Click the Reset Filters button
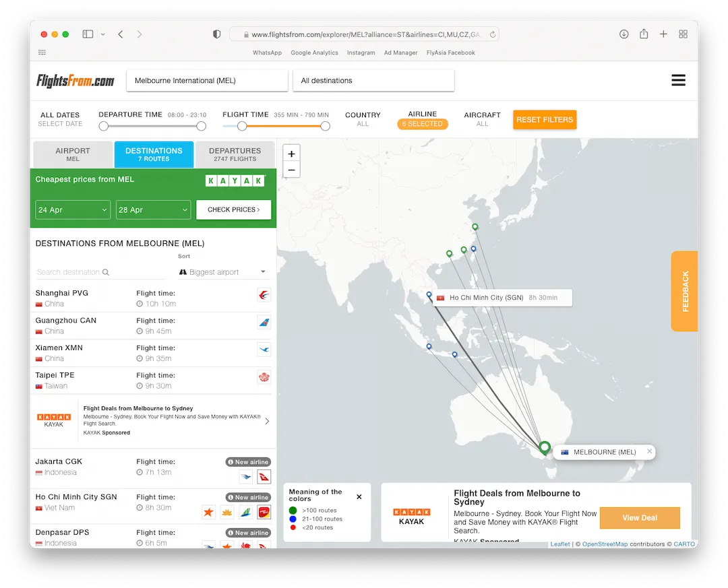This screenshot has height=588, width=728. (x=544, y=120)
